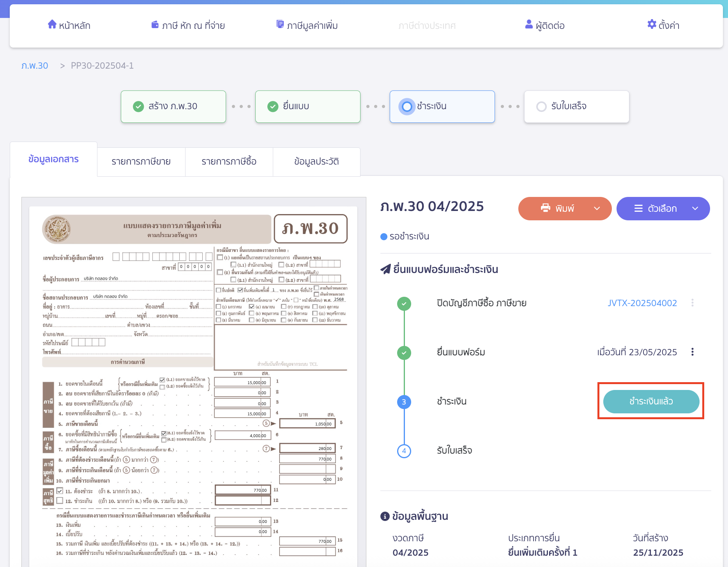Click the withholding tax wallet icon
Viewport: 728px width, 567px height.
point(155,25)
